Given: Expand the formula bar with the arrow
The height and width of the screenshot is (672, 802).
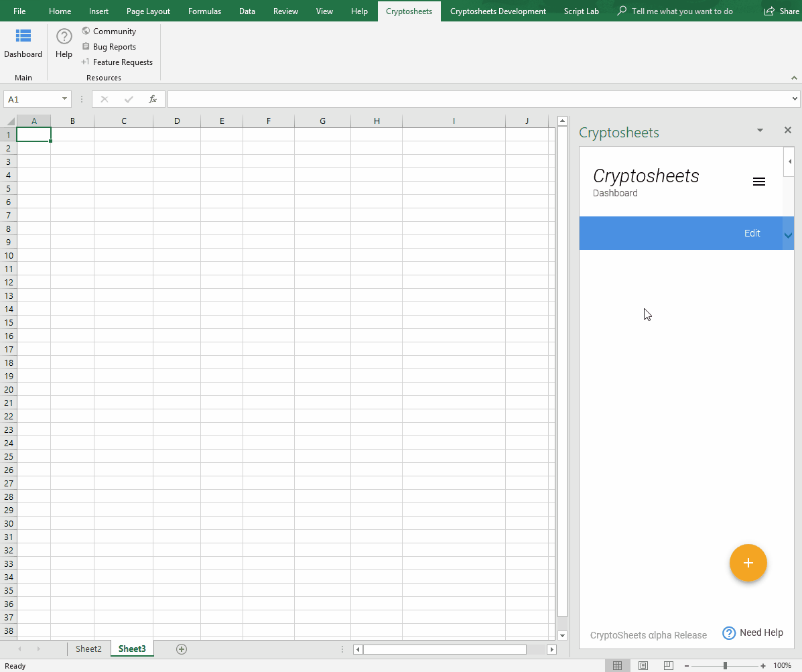Looking at the screenshot, I should click(795, 98).
